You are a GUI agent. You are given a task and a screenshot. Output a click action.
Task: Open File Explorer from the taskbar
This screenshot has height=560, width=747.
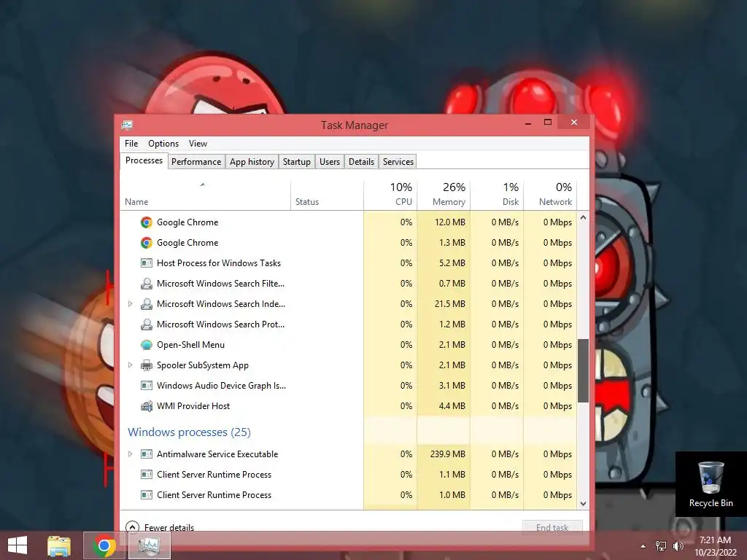[x=59, y=545]
